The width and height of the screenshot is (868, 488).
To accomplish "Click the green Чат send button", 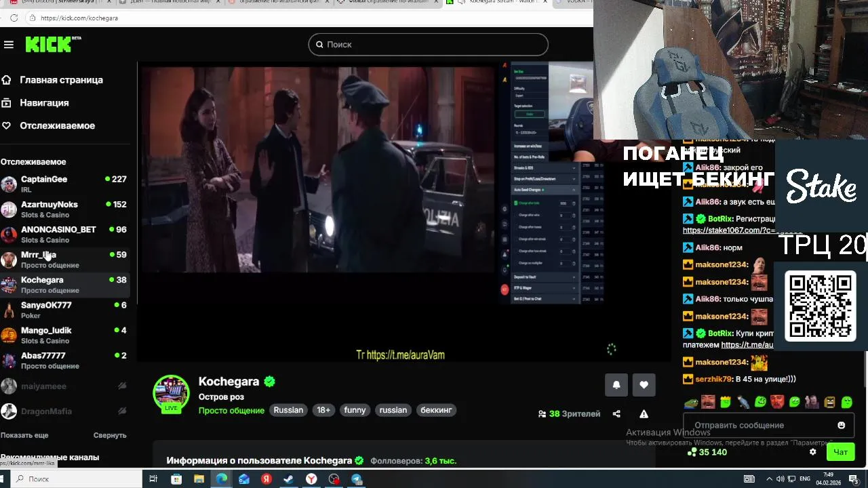I will tap(841, 452).
